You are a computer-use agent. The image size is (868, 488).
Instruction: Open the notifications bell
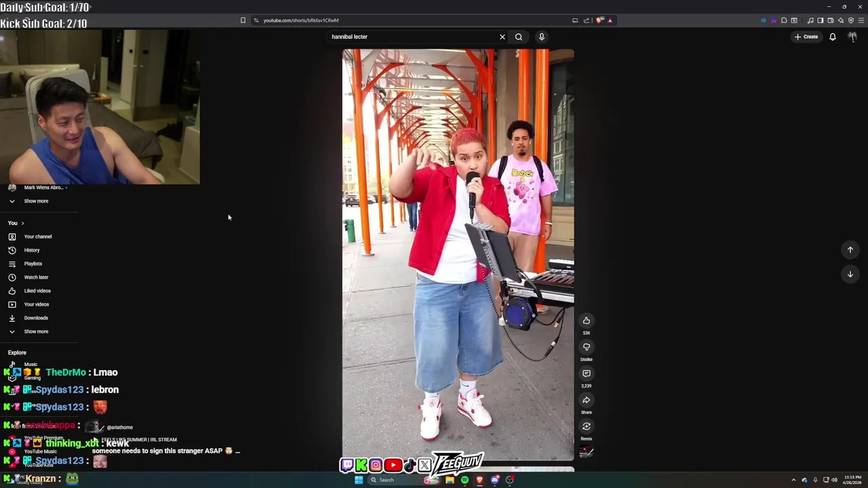coord(833,37)
